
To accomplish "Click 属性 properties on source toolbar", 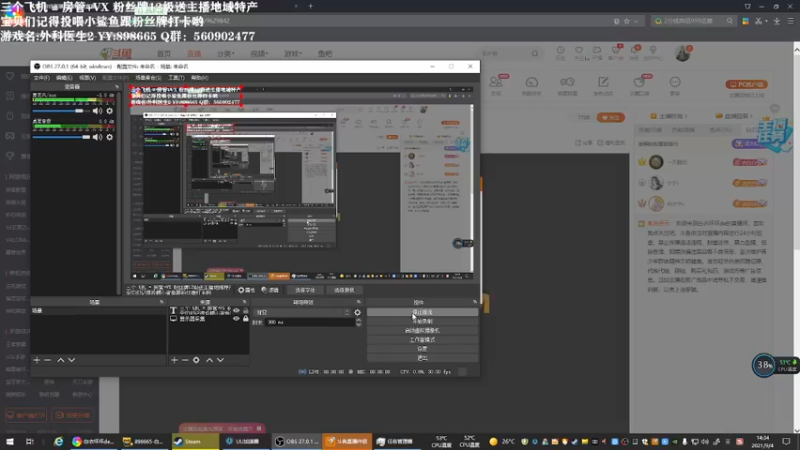I will [246, 290].
